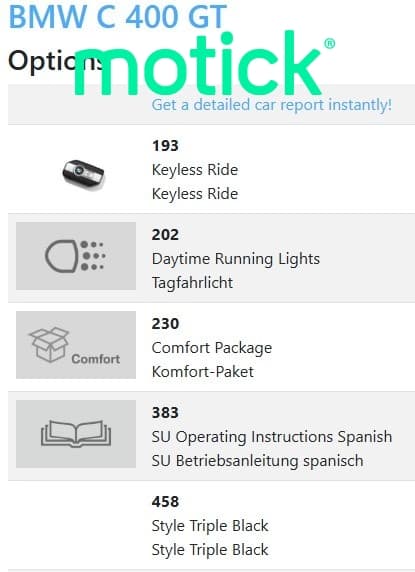Open 'Get a detailed car report instantly!' link

coord(272,105)
